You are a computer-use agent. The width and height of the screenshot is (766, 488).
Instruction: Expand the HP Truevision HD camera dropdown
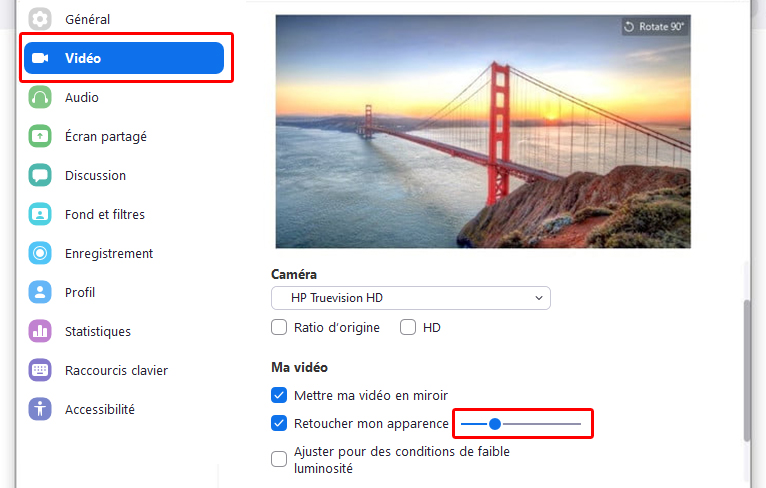point(411,298)
